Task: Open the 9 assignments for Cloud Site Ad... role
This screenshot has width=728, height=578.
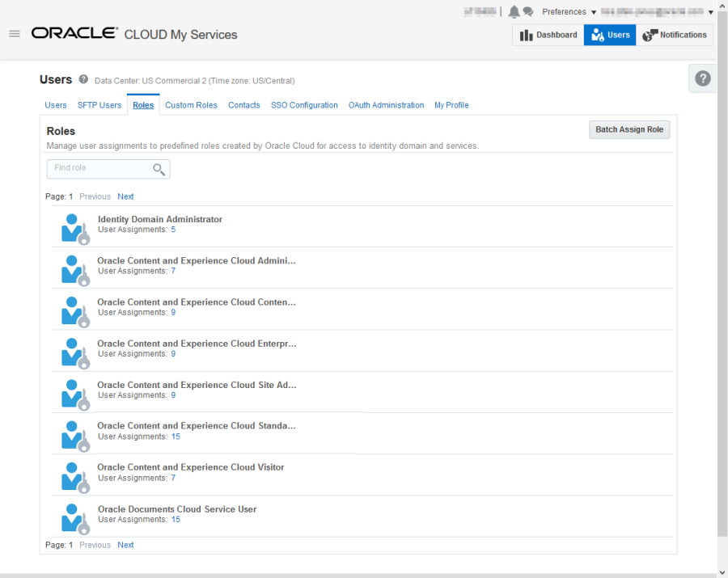Action: click(173, 394)
